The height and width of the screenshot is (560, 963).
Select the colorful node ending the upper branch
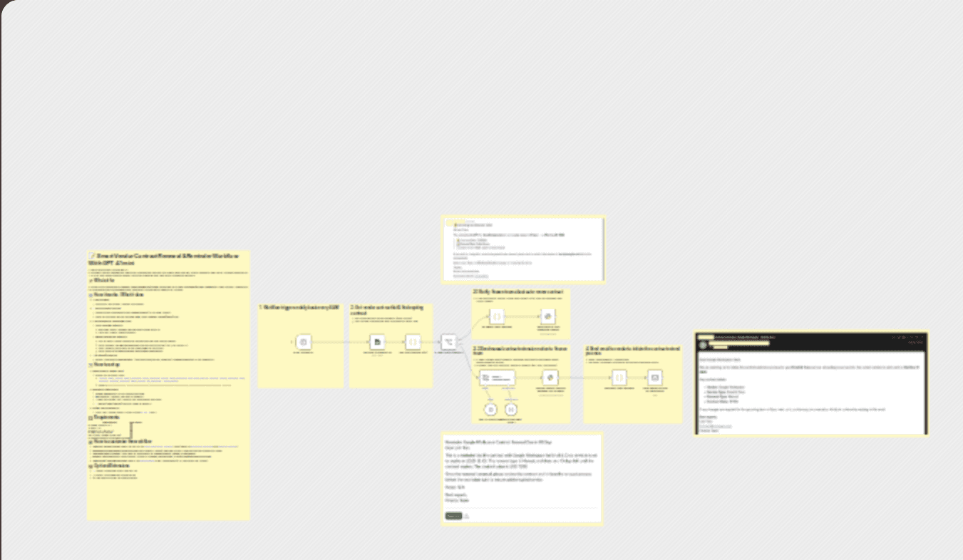click(550, 316)
